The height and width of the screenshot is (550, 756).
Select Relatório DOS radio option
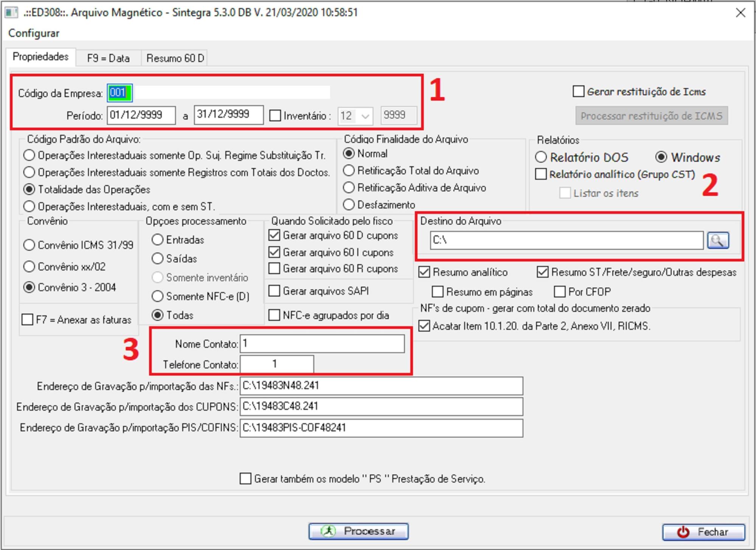pyautogui.click(x=541, y=157)
